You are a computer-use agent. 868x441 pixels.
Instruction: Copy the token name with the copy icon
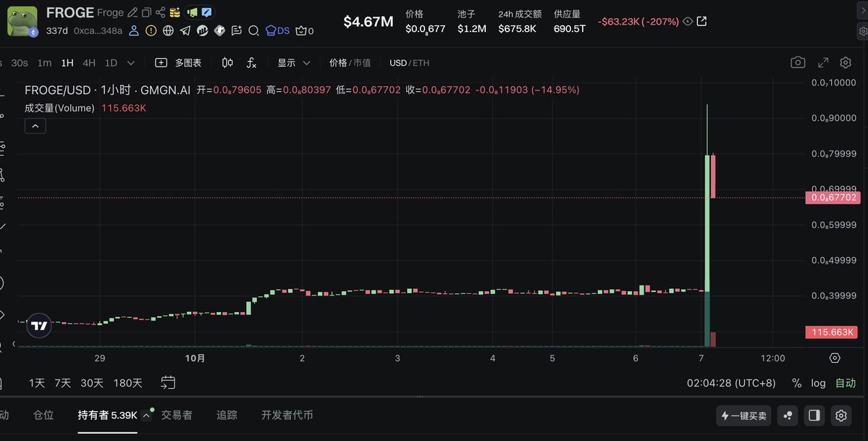point(146,12)
